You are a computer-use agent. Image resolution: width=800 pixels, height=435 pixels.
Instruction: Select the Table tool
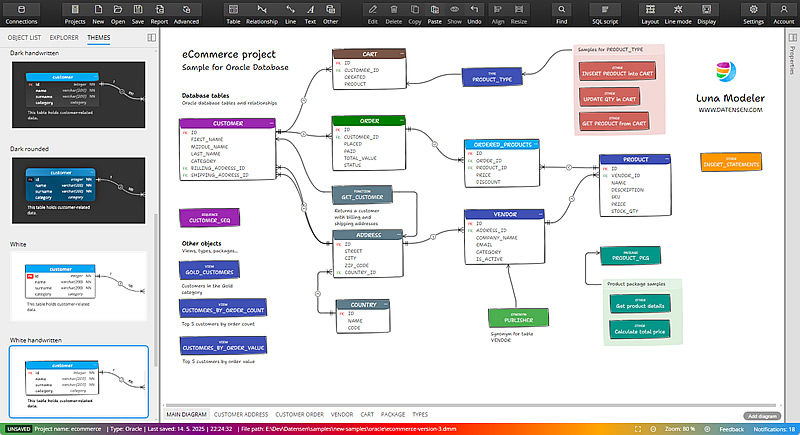pos(233,14)
